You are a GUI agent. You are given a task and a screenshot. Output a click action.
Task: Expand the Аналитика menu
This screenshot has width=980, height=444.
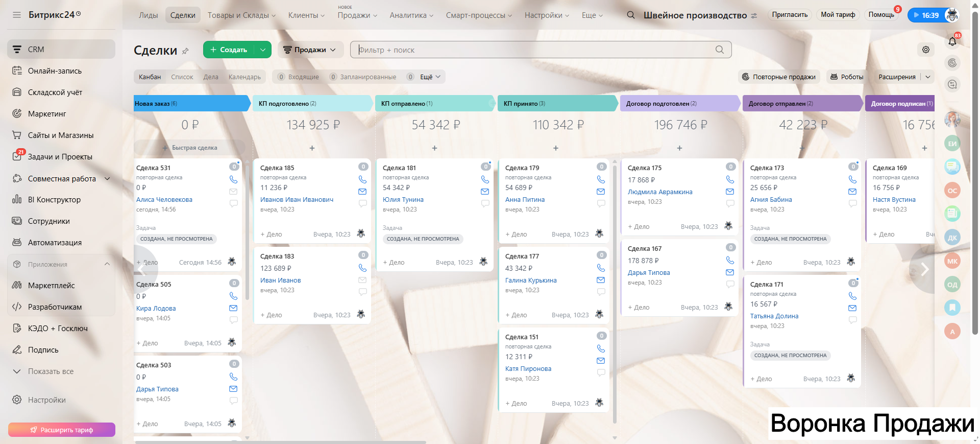tap(411, 15)
